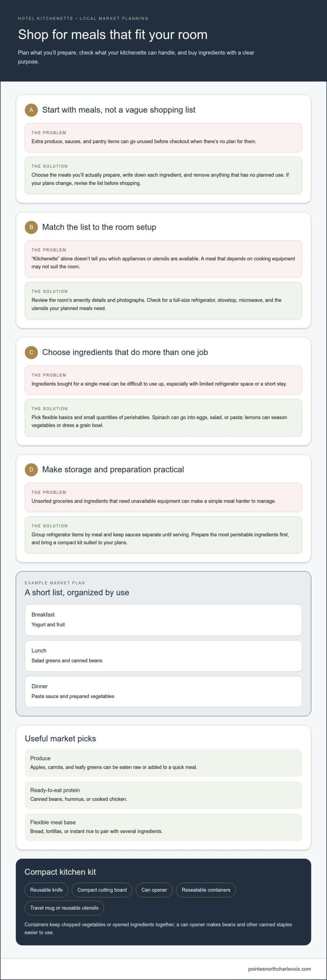
Task: Click the circular B section badge
Action: point(31,227)
